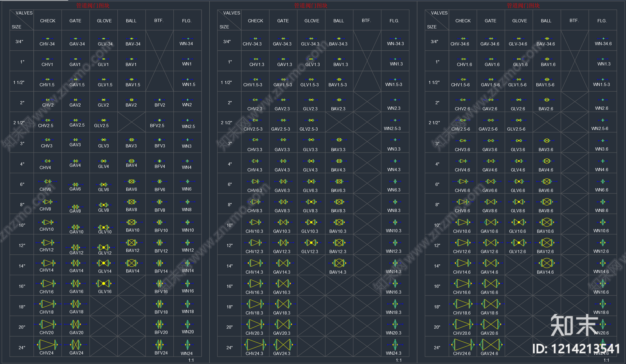626x364 pixels.
Task: Select the leftmost red Chinese title text
Action: click(x=93, y=5)
